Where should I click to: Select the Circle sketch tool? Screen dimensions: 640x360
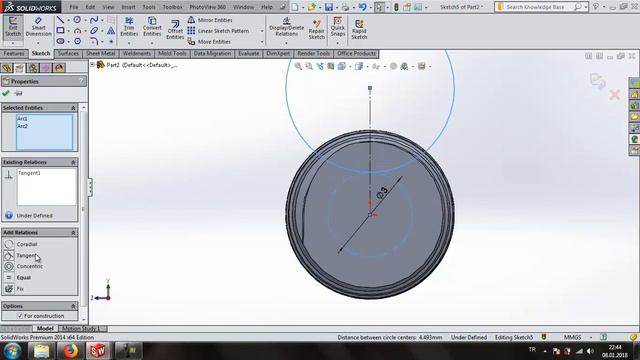click(77, 20)
